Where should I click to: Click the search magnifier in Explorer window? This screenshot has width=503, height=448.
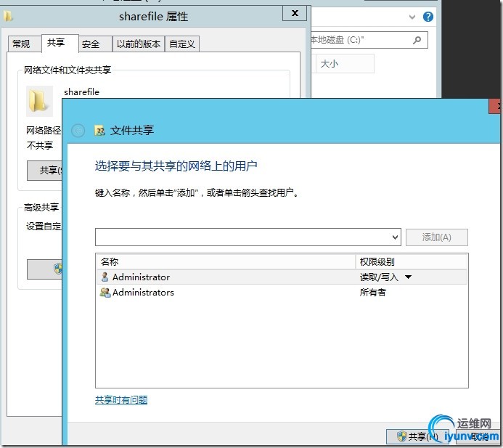417,40
